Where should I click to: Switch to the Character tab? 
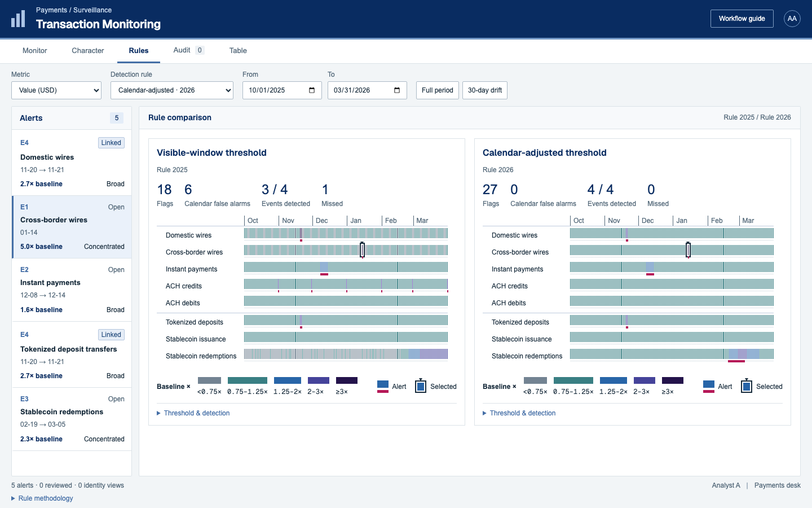(x=88, y=51)
